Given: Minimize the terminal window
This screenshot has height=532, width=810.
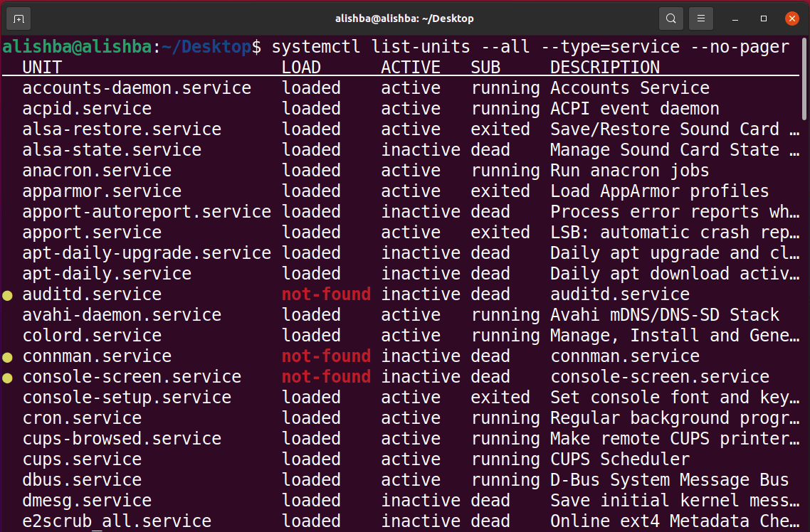Looking at the screenshot, I should coord(735,18).
